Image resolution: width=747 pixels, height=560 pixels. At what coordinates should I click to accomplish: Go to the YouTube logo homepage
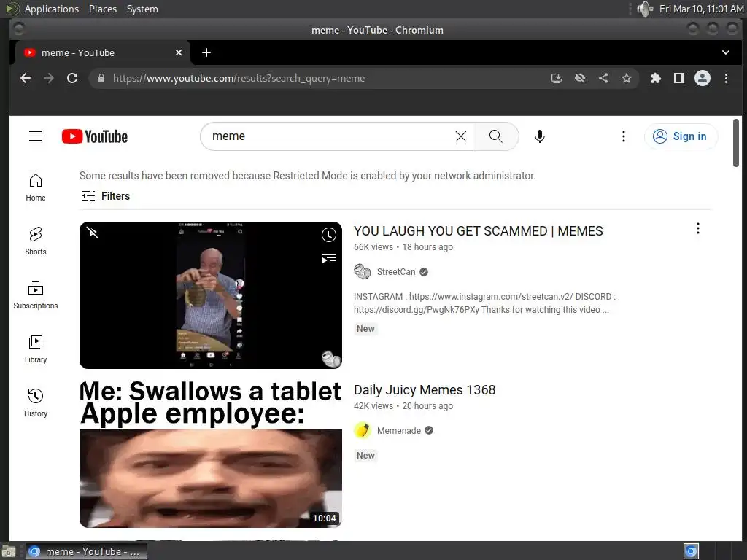pyautogui.click(x=95, y=136)
